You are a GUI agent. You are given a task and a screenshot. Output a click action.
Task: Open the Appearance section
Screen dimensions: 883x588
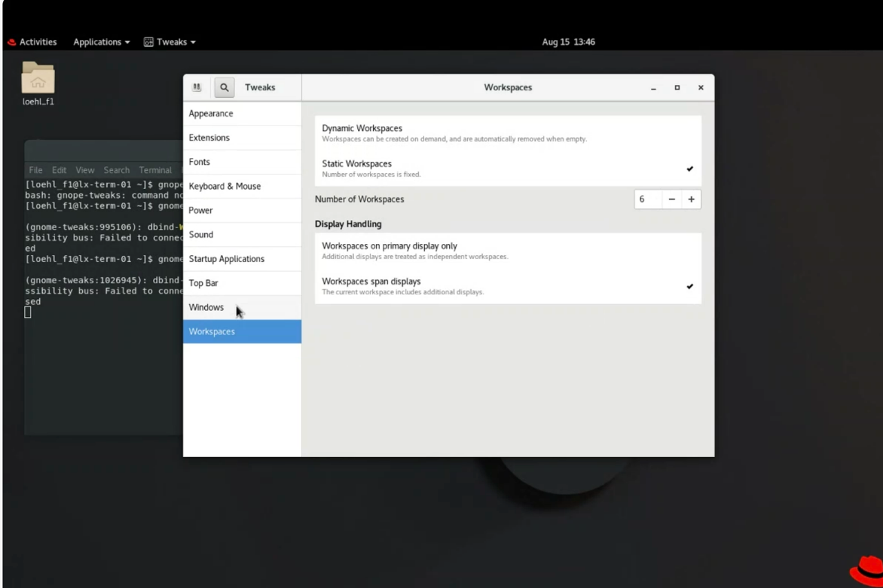pyautogui.click(x=242, y=114)
